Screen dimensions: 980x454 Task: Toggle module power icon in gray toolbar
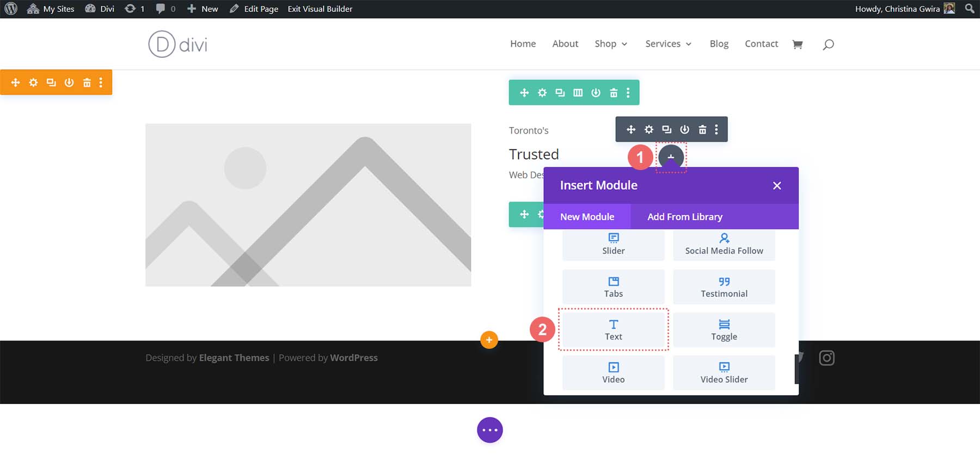coord(684,129)
